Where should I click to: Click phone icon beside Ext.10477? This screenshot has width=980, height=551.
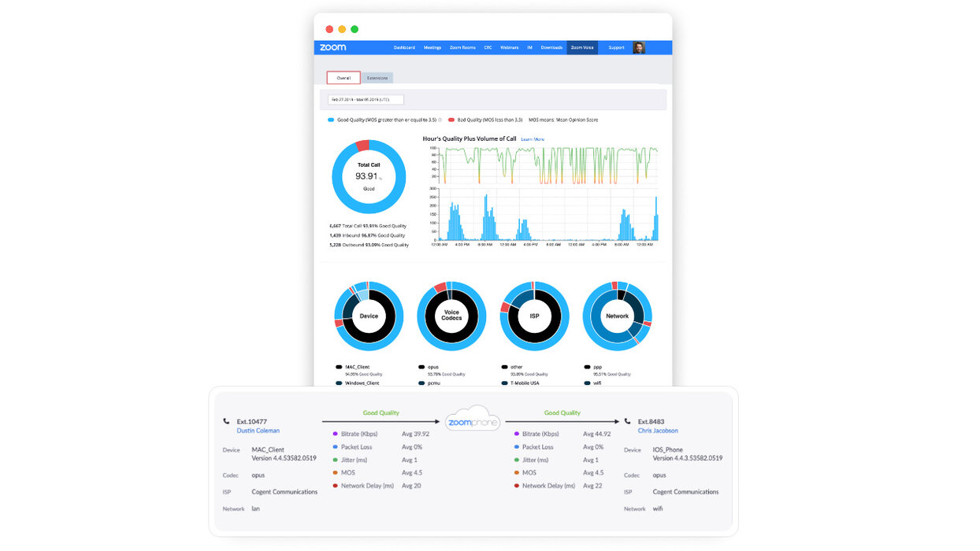[x=227, y=422]
